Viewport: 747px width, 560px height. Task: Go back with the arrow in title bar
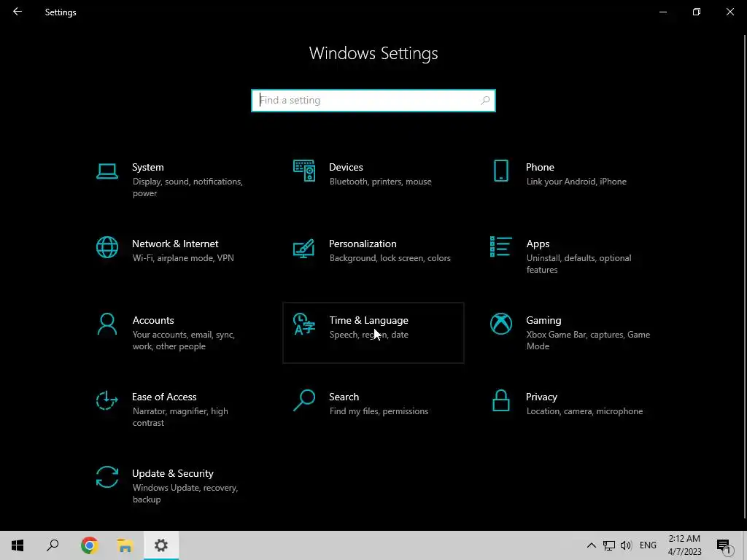(18, 12)
